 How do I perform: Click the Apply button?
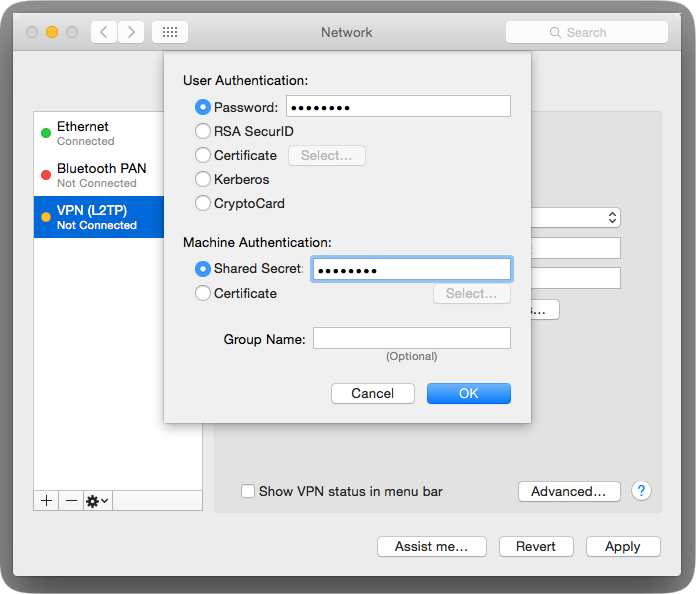[623, 546]
